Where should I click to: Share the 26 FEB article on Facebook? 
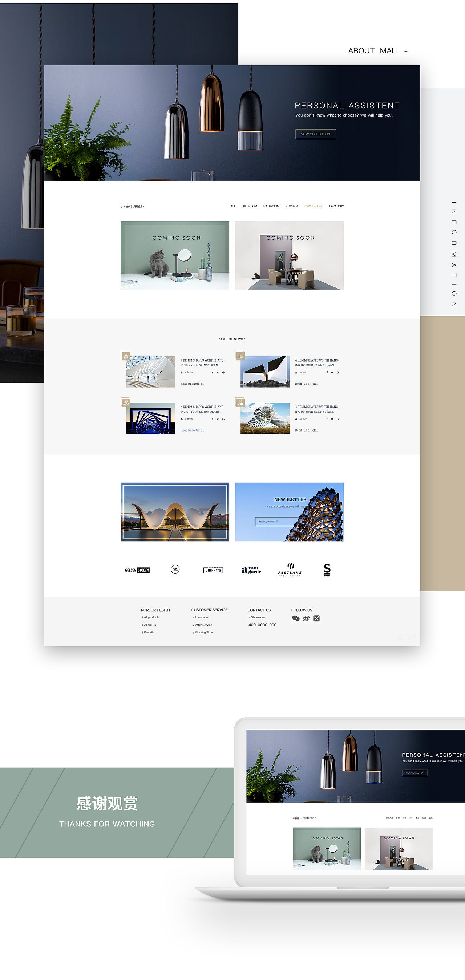tap(213, 372)
